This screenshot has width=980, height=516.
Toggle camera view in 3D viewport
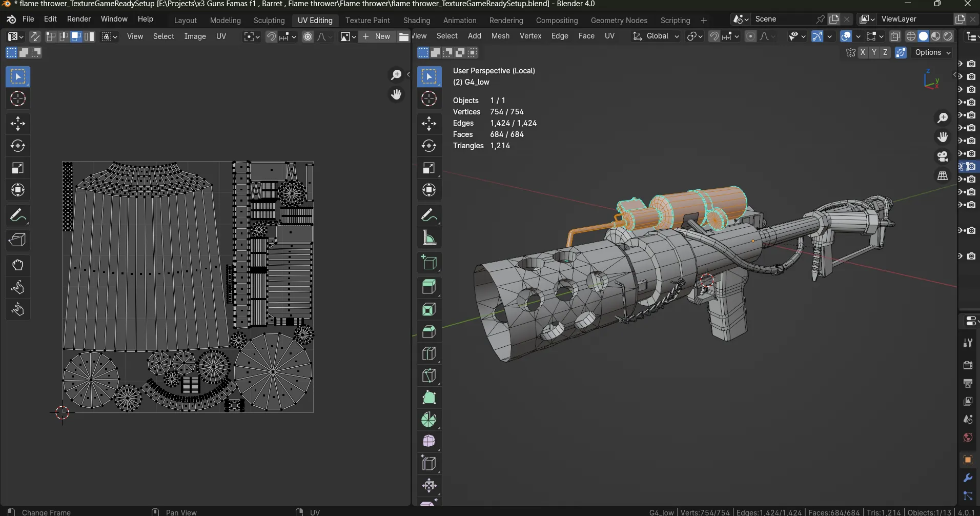(x=943, y=156)
